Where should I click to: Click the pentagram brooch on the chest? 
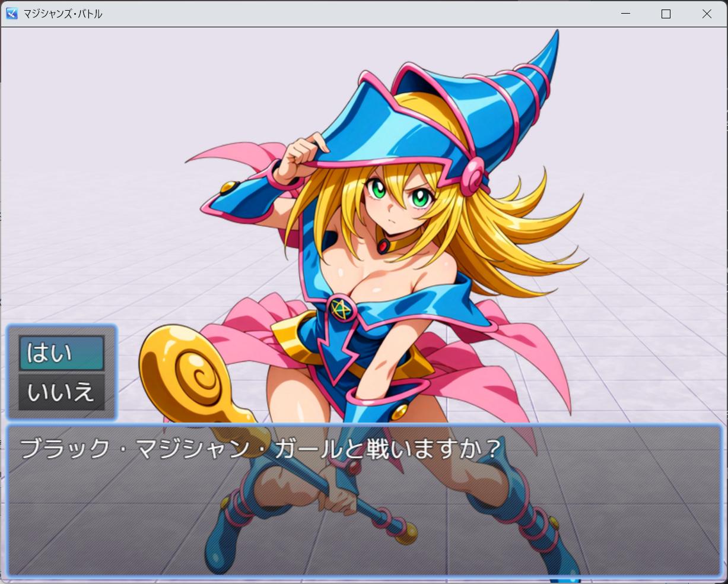click(x=341, y=307)
